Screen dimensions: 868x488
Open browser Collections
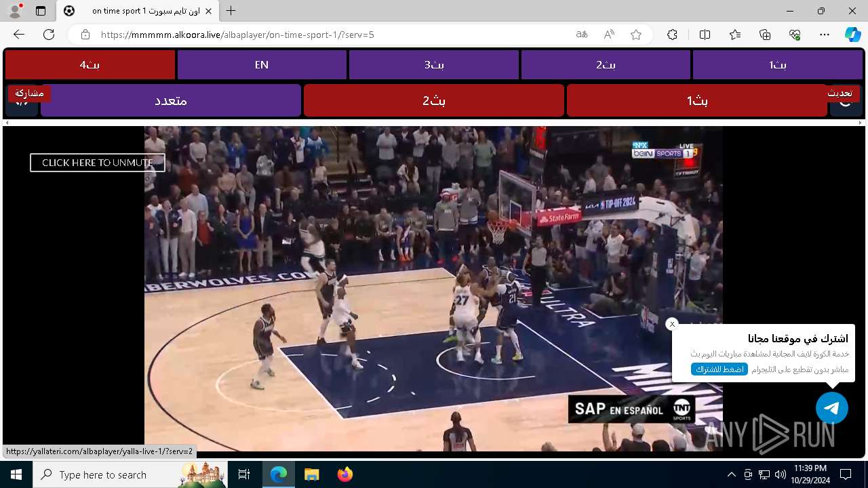[x=765, y=35]
